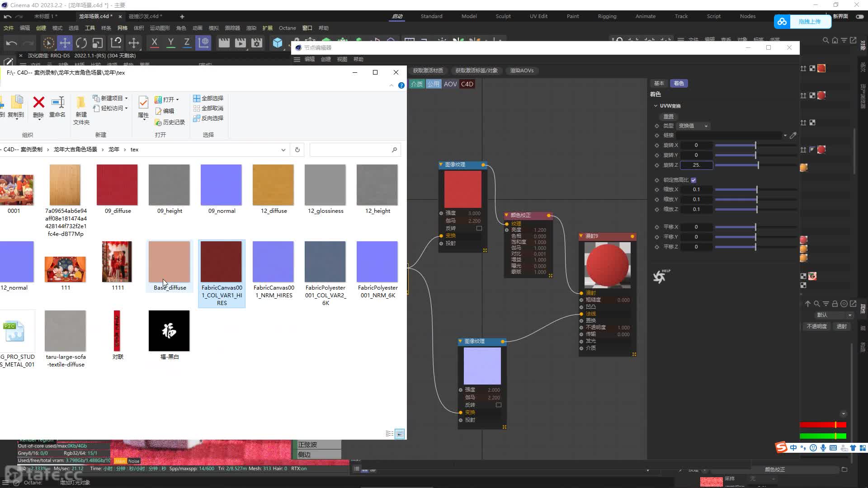The height and width of the screenshot is (488, 868).
Task: Toggle Lock Aspect Ratio checkbox
Action: point(693,180)
